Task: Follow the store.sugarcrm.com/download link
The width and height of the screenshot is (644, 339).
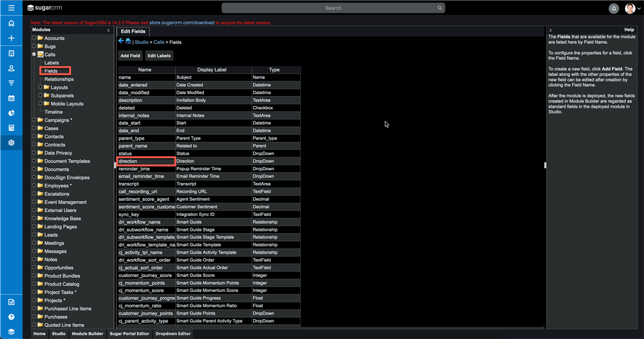Action: point(182,23)
